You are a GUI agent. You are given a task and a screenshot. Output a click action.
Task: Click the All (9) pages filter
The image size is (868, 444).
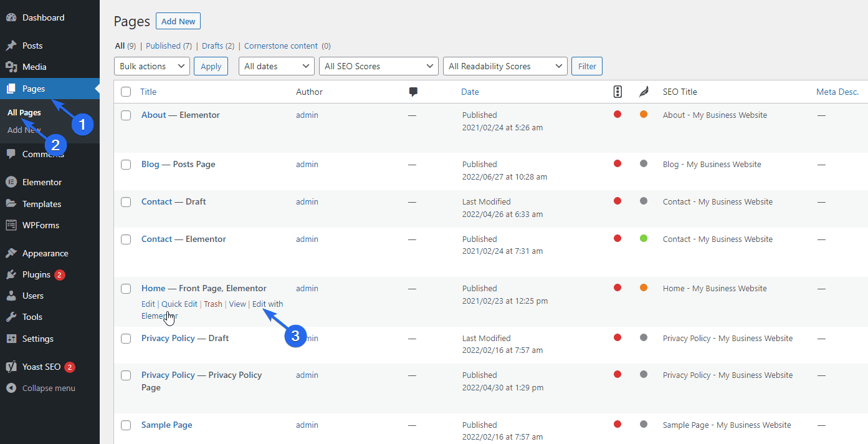126,46
